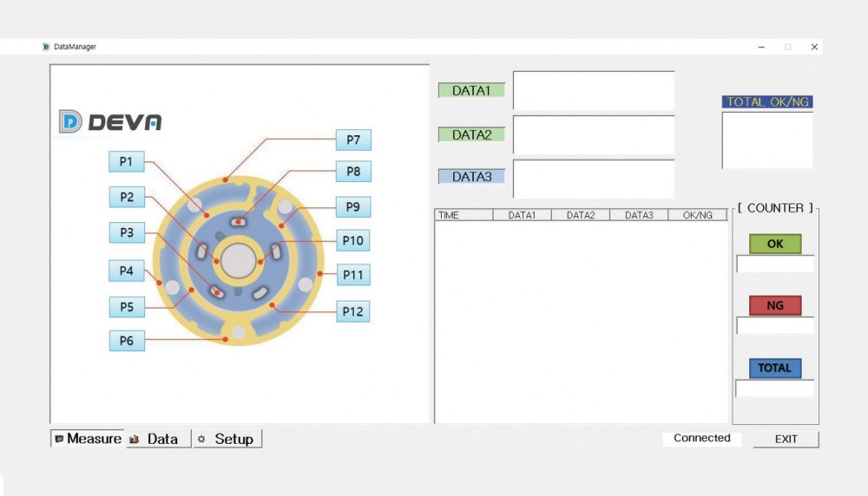868x496 pixels.
Task: Choose the P6 point label
Action: pos(127,341)
